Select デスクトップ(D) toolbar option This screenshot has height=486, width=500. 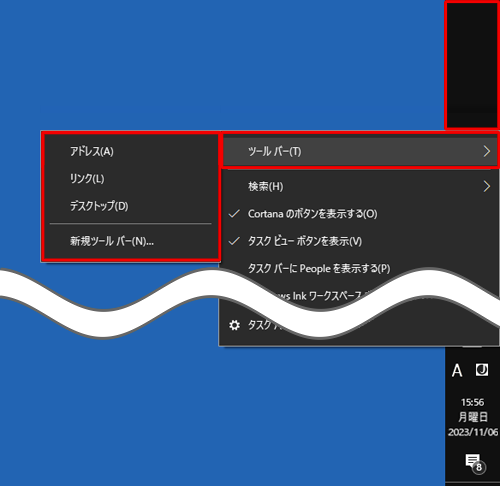click(131, 206)
